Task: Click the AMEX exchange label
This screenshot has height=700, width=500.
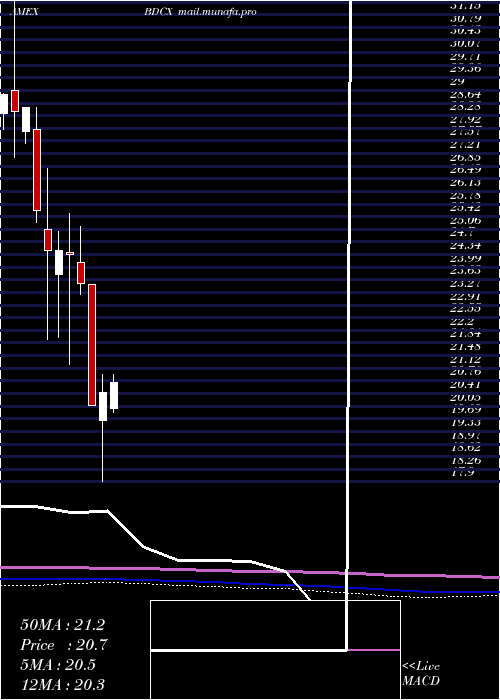Action: 24,12
